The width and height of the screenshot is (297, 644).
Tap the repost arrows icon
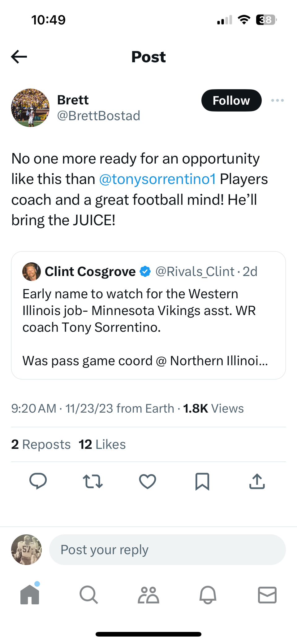click(93, 481)
